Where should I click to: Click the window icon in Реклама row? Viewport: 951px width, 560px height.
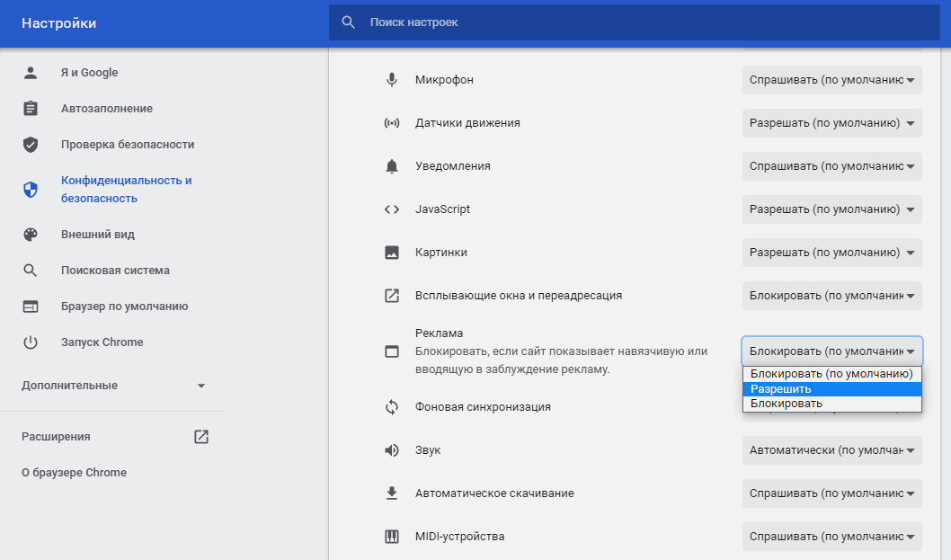[392, 351]
